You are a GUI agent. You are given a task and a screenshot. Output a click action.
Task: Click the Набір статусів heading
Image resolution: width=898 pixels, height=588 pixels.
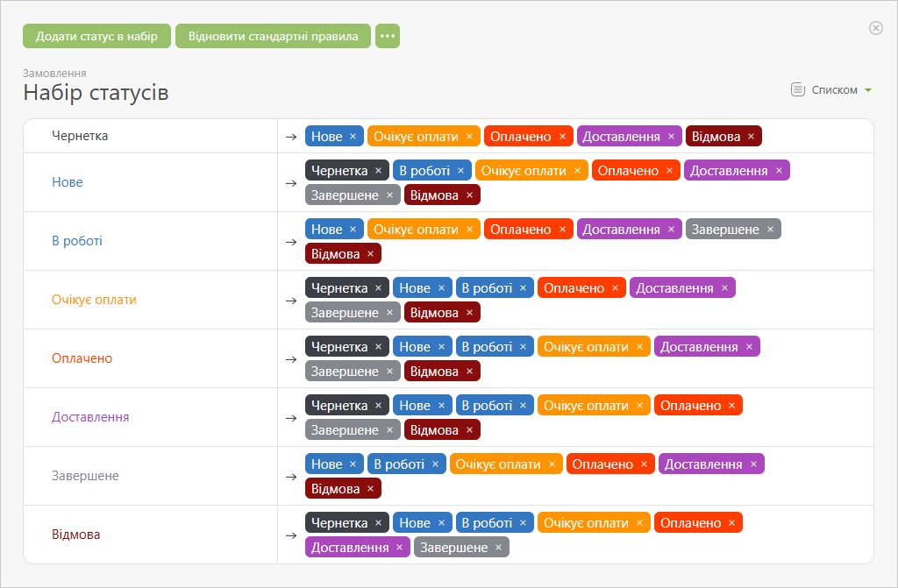click(96, 93)
